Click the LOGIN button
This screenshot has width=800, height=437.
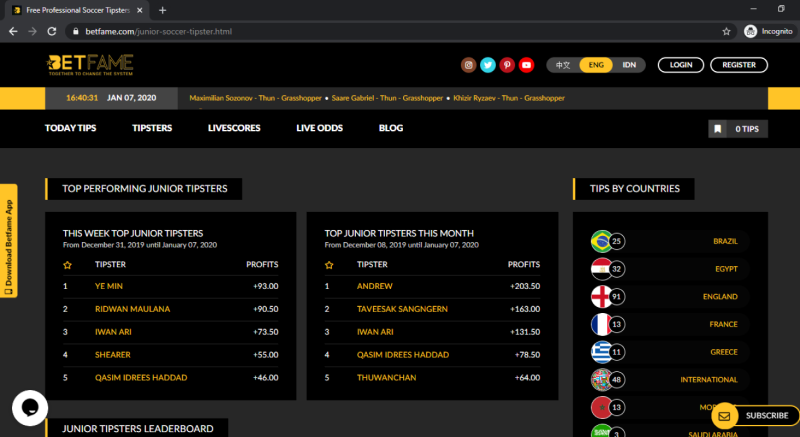point(681,65)
